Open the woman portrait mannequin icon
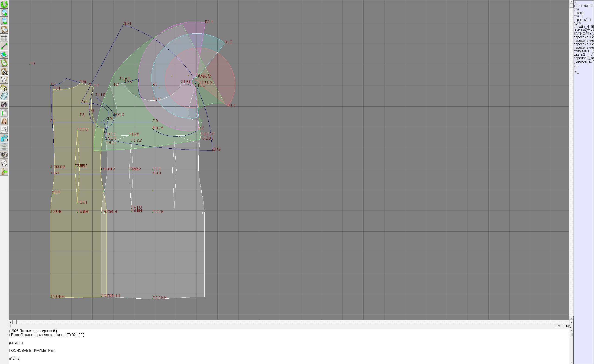594x364 pixels. (4, 121)
